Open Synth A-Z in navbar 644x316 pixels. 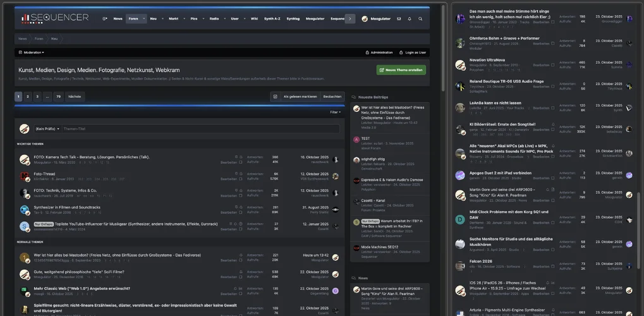pos(272,19)
